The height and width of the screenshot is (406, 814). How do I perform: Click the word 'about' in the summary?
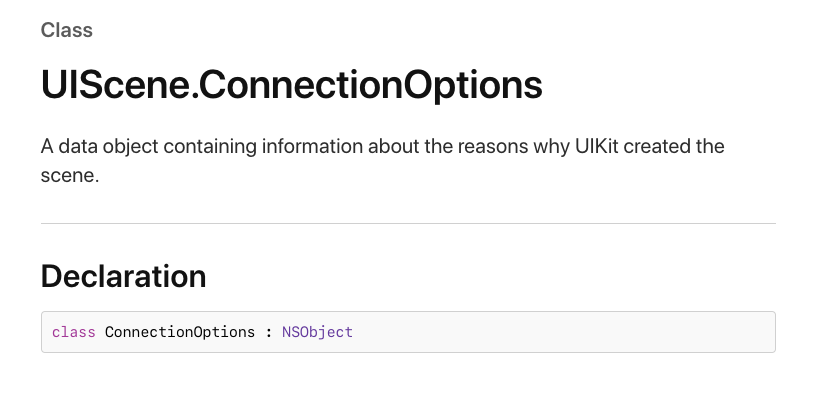(x=394, y=146)
